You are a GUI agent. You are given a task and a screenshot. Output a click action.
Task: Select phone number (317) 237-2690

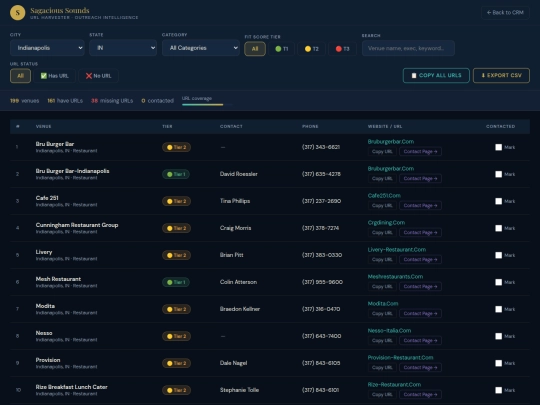point(321,201)
